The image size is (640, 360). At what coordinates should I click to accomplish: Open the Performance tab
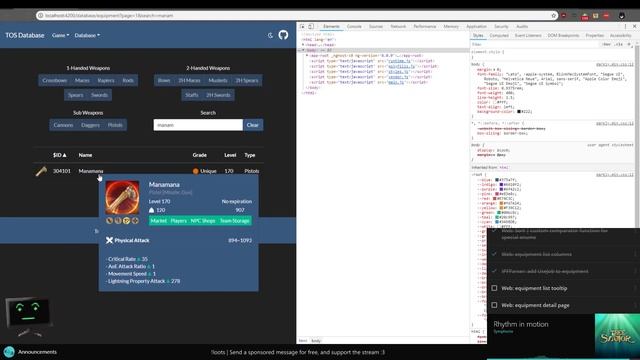click(x=425, y=26)
